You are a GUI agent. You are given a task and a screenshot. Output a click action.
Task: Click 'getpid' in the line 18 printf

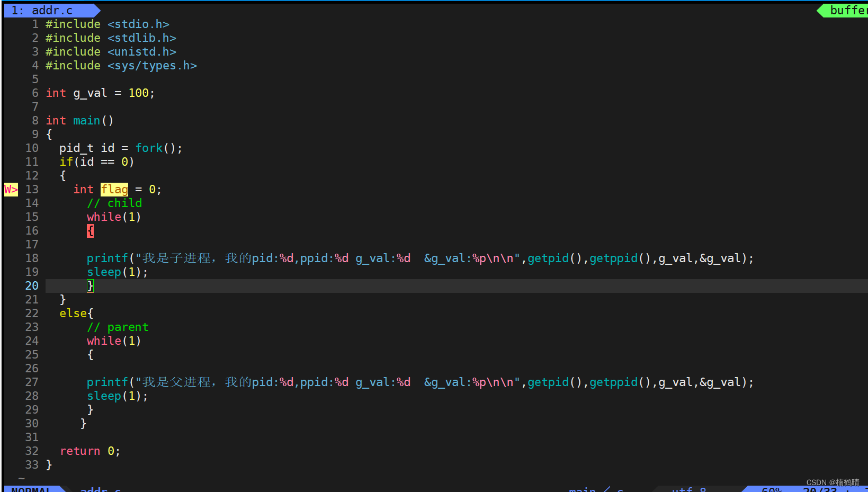[x=548, y=258]
